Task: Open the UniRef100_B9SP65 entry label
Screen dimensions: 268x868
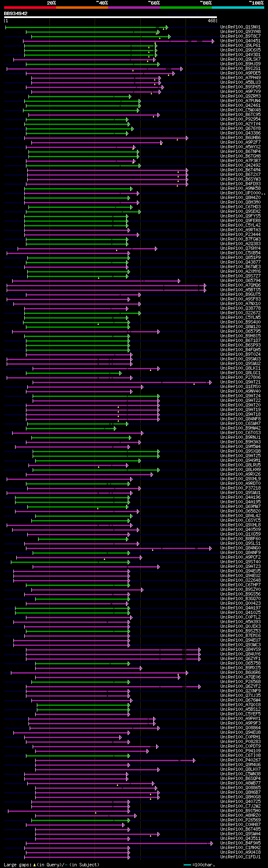Action: [240, 87]
